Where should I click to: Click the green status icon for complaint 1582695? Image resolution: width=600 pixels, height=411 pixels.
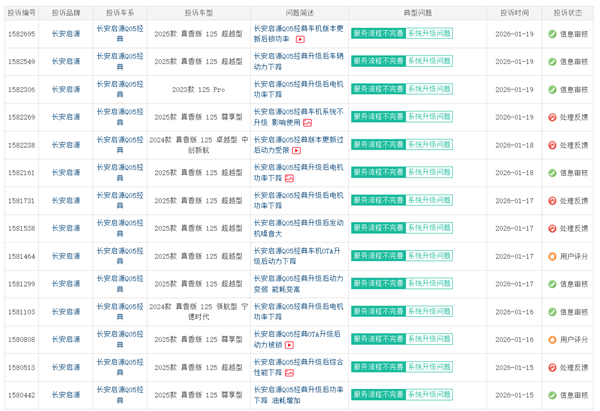(x=551, y=33)
